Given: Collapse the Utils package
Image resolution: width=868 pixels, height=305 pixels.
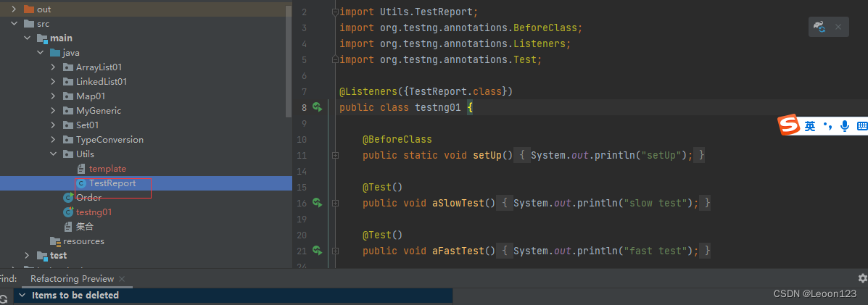Looking at the screenshot, I should (53, 154).
